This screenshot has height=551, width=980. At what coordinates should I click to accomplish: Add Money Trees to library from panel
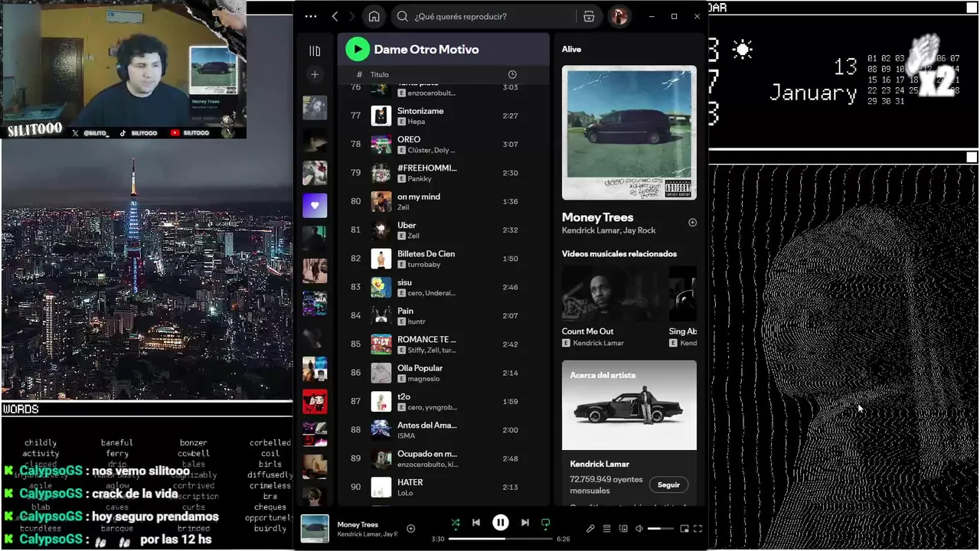pos(692,223)
